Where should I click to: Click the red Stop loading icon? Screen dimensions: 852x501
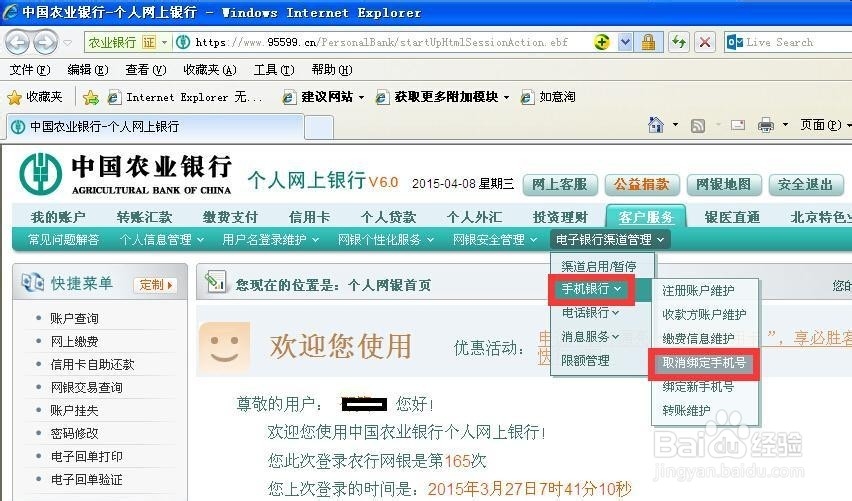click(705, 42)
